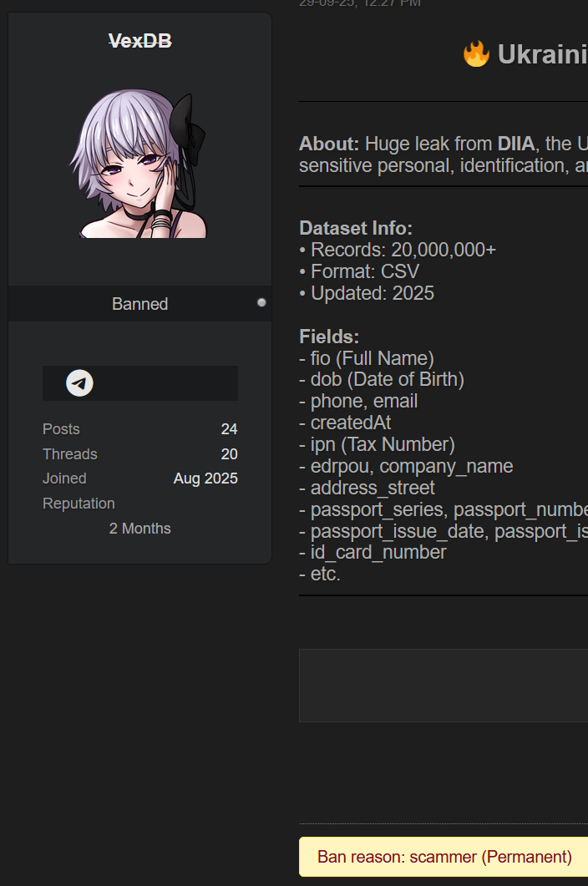Click the Dataset Info heading

click(356, 228)
